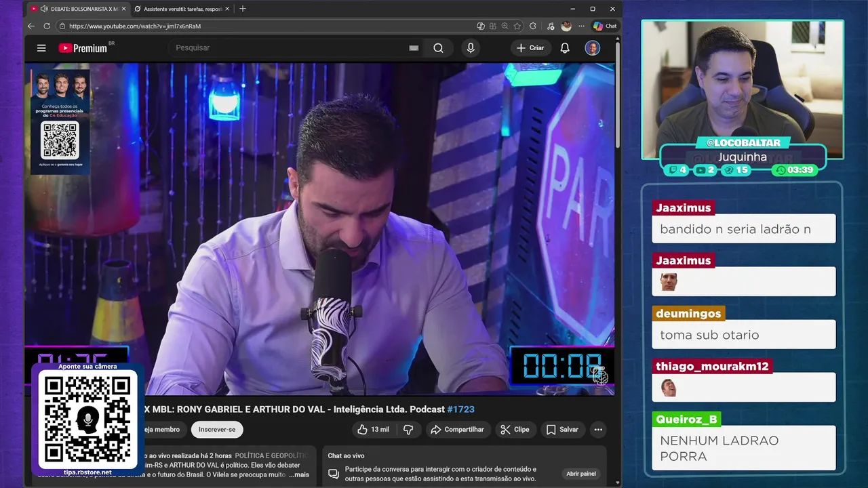Click the YouTube page vertical scrollbar
Screen dimensions: 868x488
(617, 95)
